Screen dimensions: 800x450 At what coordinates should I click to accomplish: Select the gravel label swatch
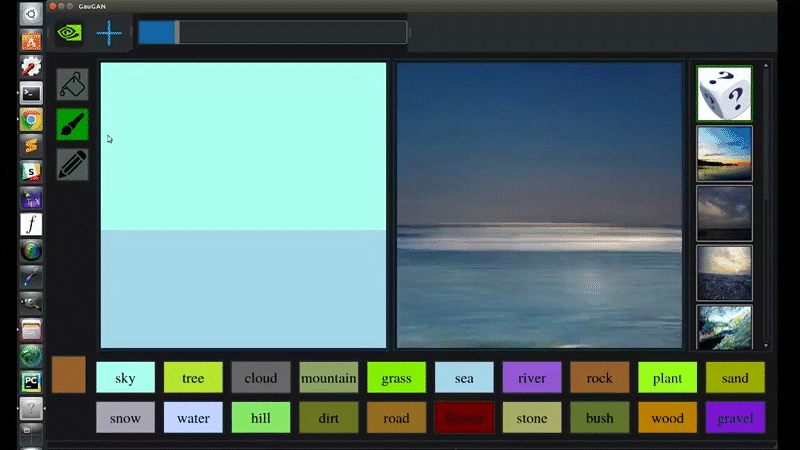735,417
